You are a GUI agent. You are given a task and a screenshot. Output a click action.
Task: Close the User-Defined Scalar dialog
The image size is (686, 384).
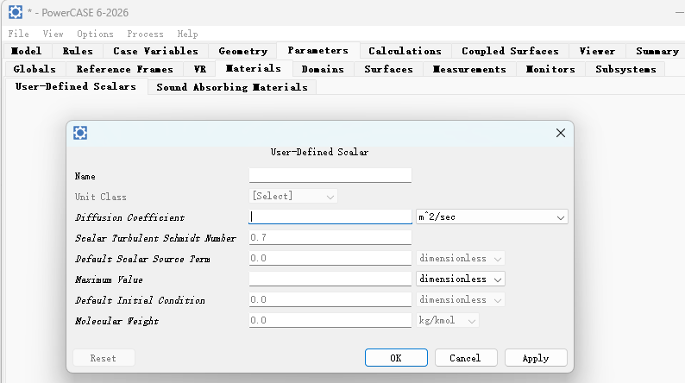coord(560,133)
